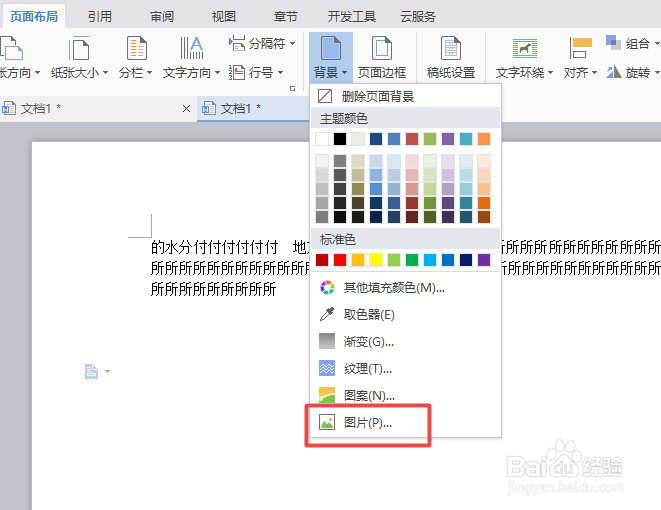The width and height of the screenshot is (661, 510).
Task: Open 渐变(G)... menu entry
Action: point(406,341)
